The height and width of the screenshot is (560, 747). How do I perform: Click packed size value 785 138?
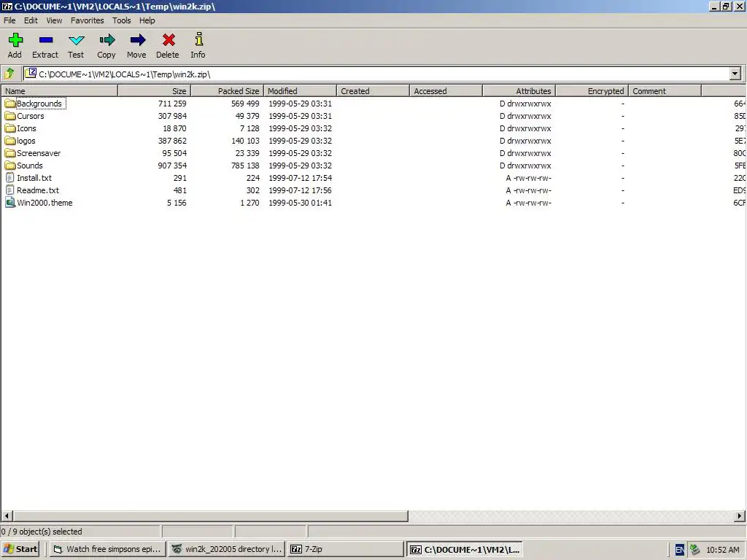tap(245, 166)
